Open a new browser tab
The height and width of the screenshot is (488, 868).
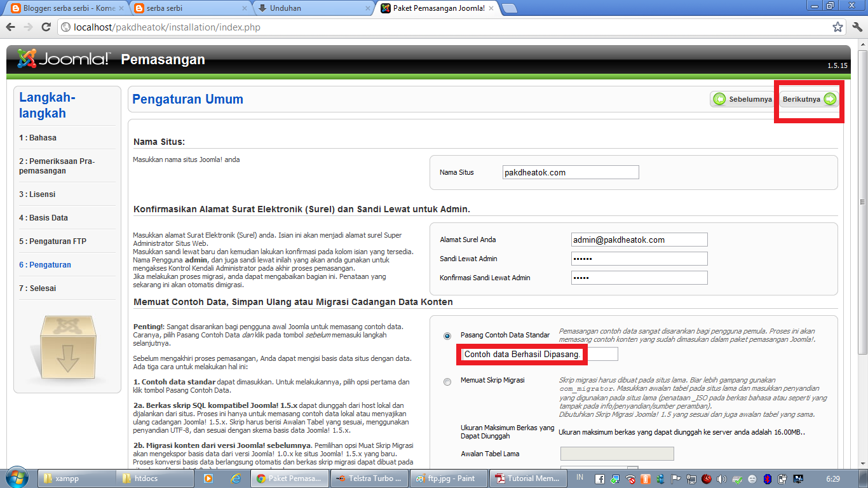pyautogui.click(x=508, y=9)
